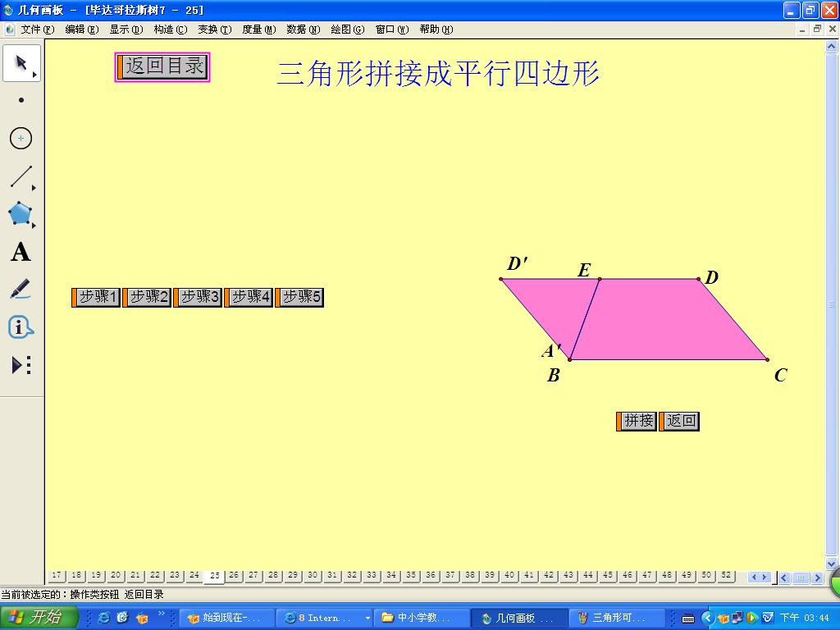This screenshot has width=840, height=630.
Task: Open the 数据 menu
Action: point(304,30)
